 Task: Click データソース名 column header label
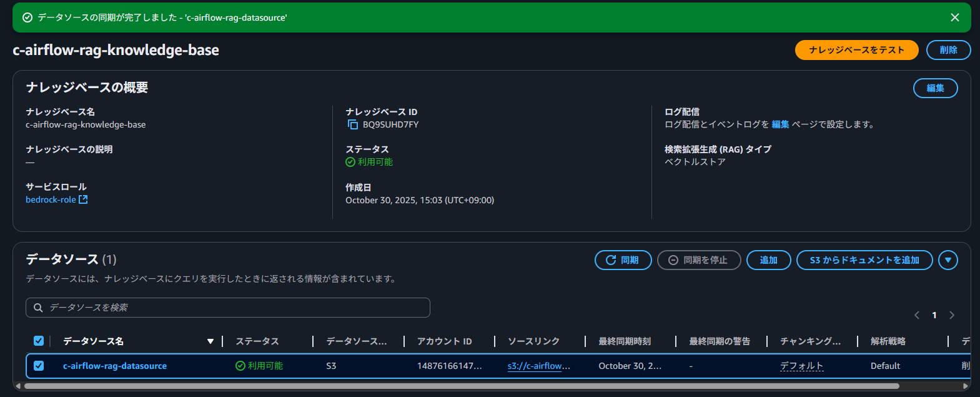[x=94, y=341]
